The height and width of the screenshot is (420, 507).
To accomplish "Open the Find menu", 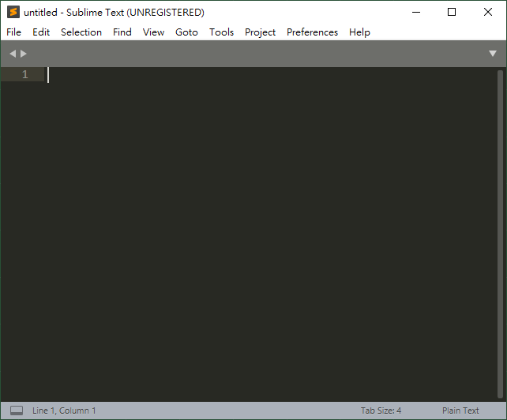I will pyautogui.click(x=122, y=32).
